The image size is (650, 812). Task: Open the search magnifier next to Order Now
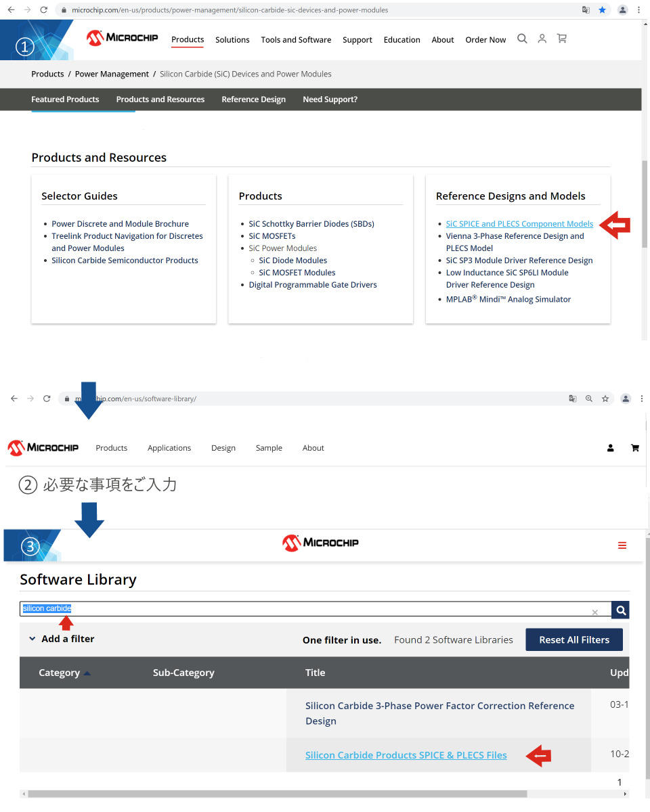[522, 39]
